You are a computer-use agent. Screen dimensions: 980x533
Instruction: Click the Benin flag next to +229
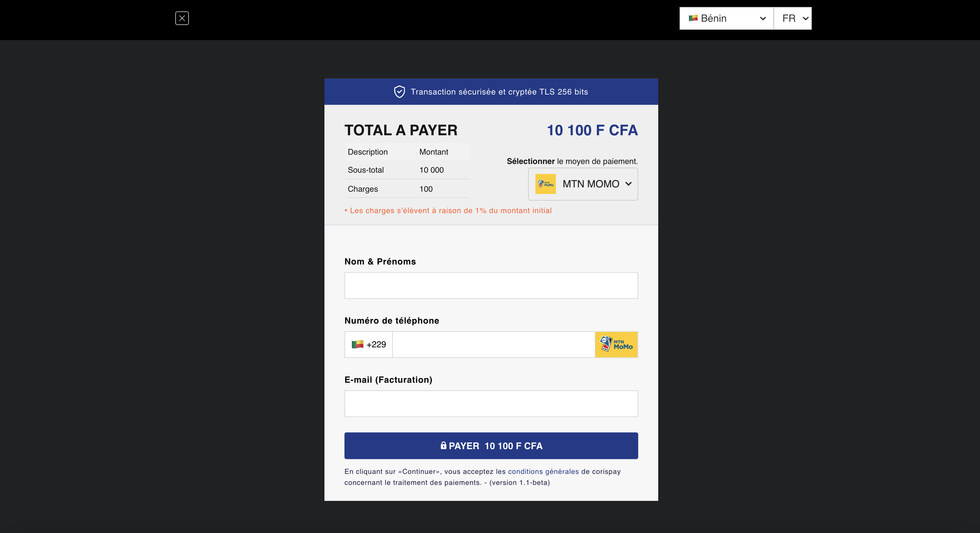(x=358, y=344)
